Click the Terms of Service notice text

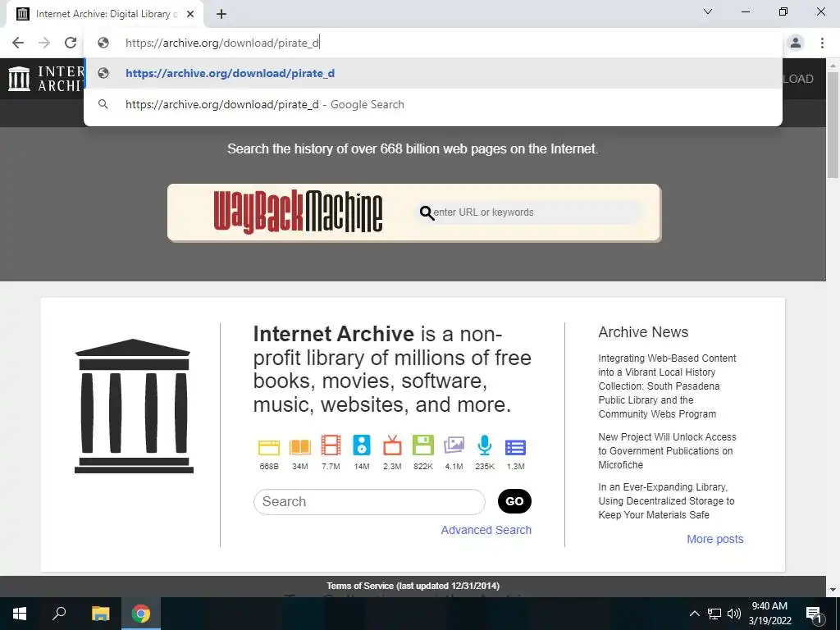tap(413, 586)
